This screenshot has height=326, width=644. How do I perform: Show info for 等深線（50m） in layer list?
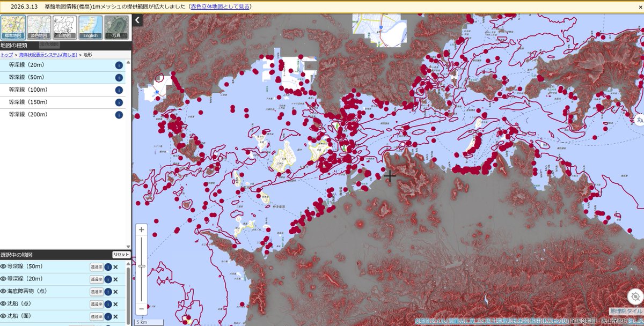(x=119, y=78)
